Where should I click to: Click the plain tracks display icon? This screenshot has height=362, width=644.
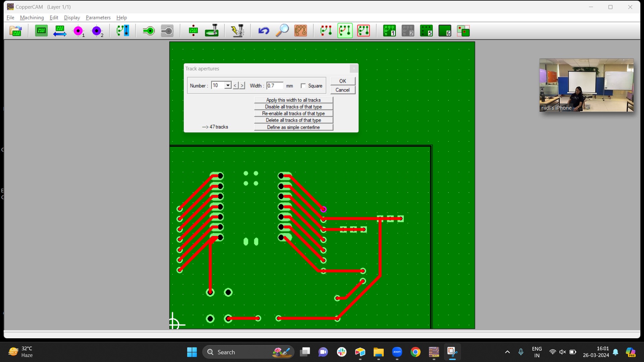pyautogui.click(x=326, y=31)
